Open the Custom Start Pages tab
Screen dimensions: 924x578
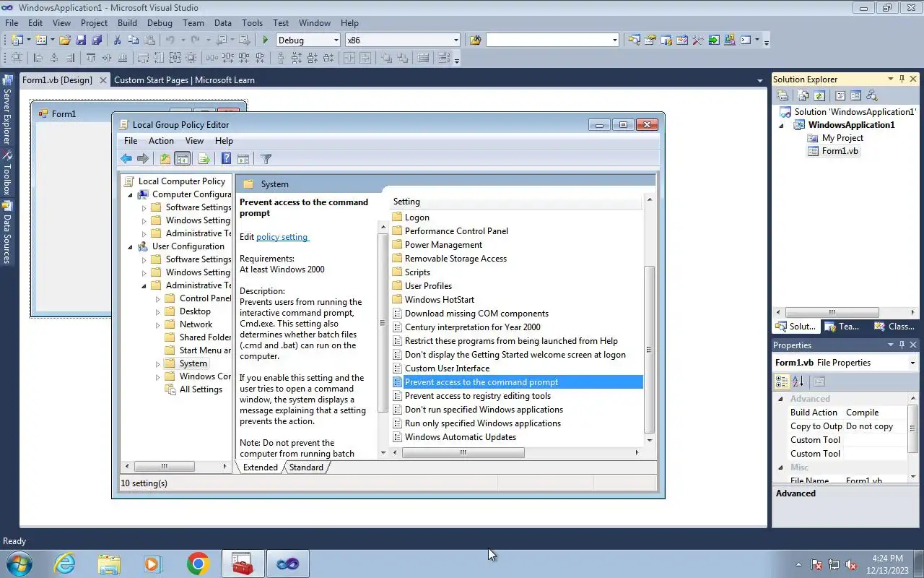(x=184, y=80)
